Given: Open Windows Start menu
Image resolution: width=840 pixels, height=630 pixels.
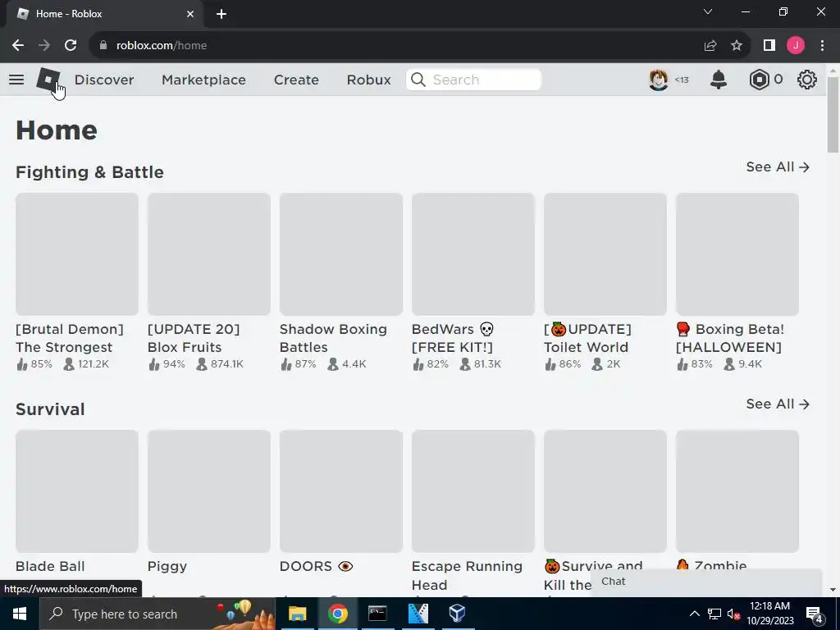Looking at the screenshot, I should coord(20,614).
